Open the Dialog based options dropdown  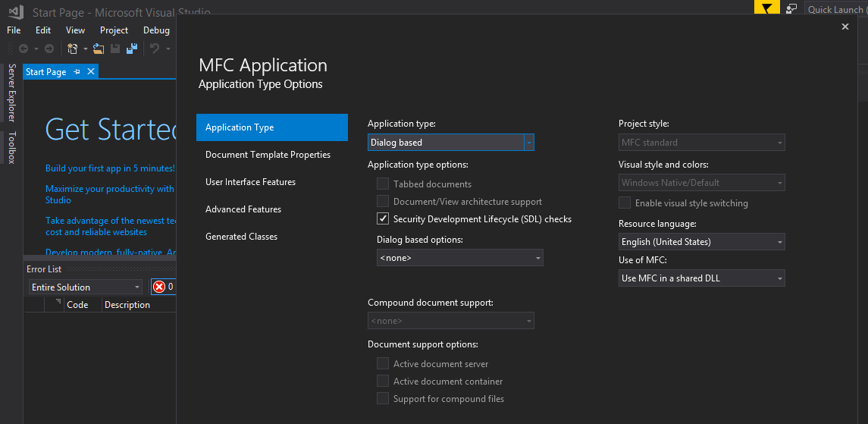click(460, 257)
